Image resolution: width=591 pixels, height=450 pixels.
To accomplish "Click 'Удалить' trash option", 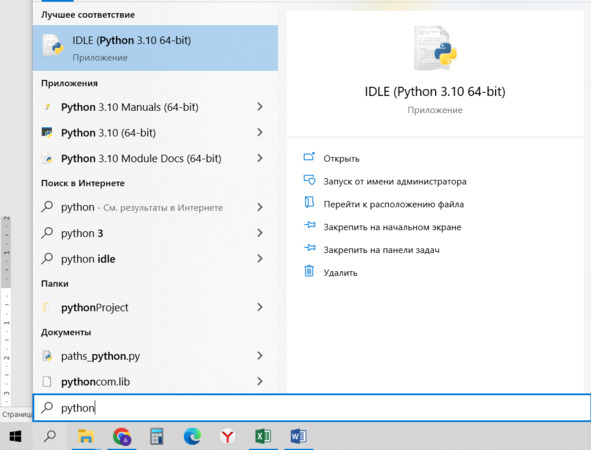I will pos(340,272).
